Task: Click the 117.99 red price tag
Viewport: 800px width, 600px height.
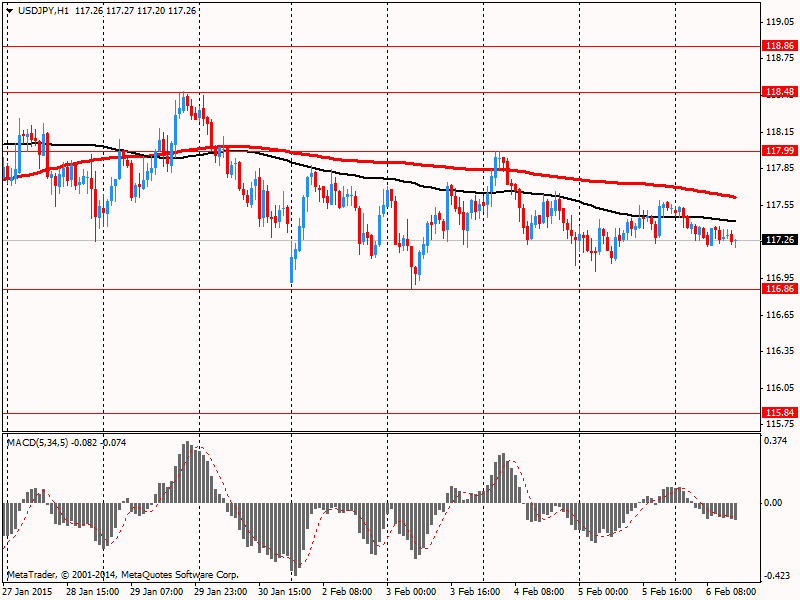Action: point(780,151)
